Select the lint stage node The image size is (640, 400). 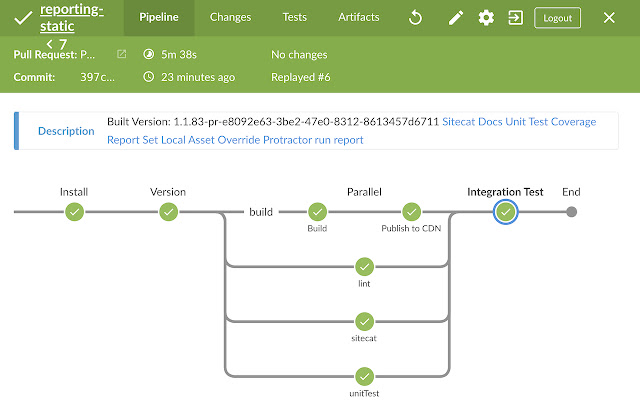coord(364,267)
